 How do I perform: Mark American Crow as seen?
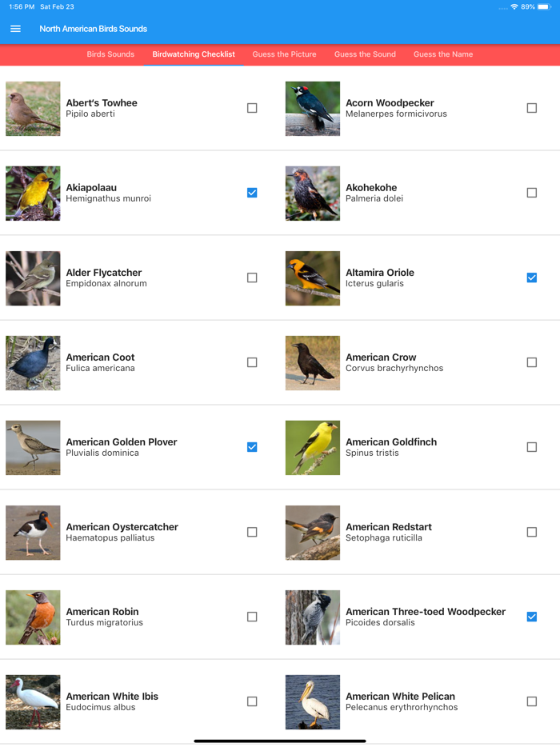[x=531, y=362]
